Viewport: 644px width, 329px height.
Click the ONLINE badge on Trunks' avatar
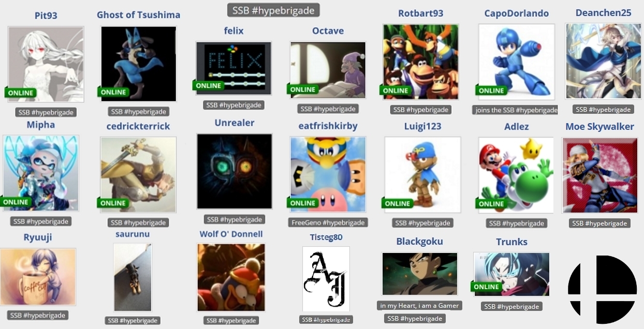(487, 287)
